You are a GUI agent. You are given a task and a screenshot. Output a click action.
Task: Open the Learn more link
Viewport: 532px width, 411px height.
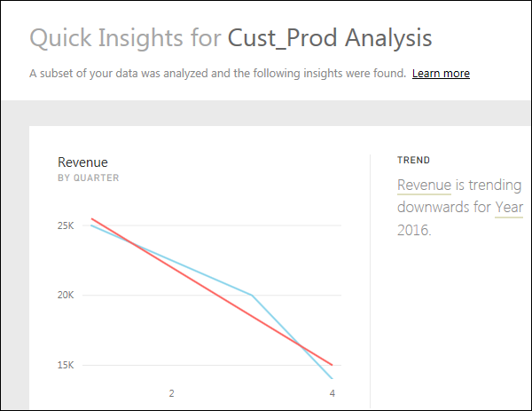coord(441,73)
